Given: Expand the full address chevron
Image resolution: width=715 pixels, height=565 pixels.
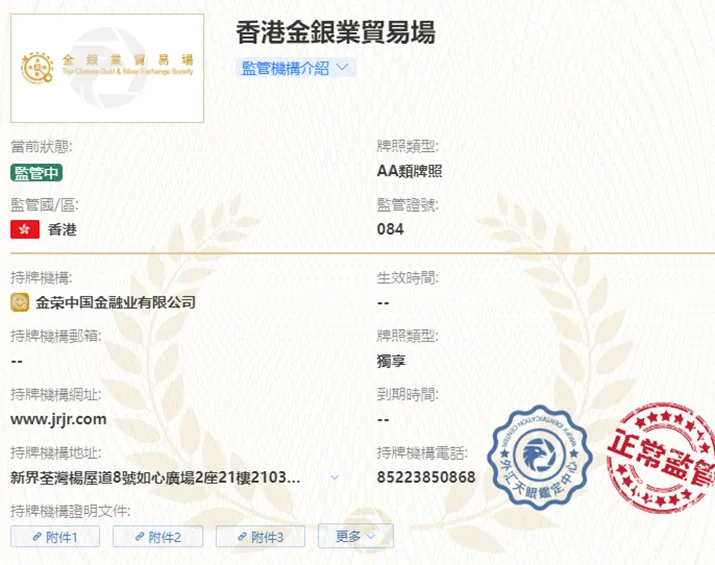Looking at the screenshot, I should click(x=334, y=477).
